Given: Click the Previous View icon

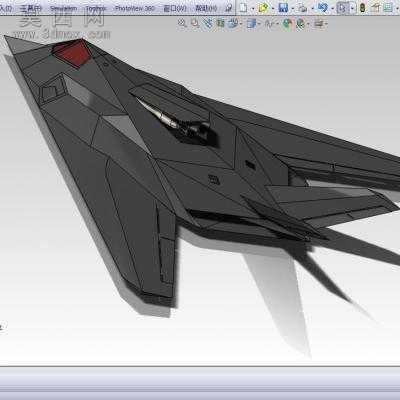Looking at the screenshot, I should point(208,23).
